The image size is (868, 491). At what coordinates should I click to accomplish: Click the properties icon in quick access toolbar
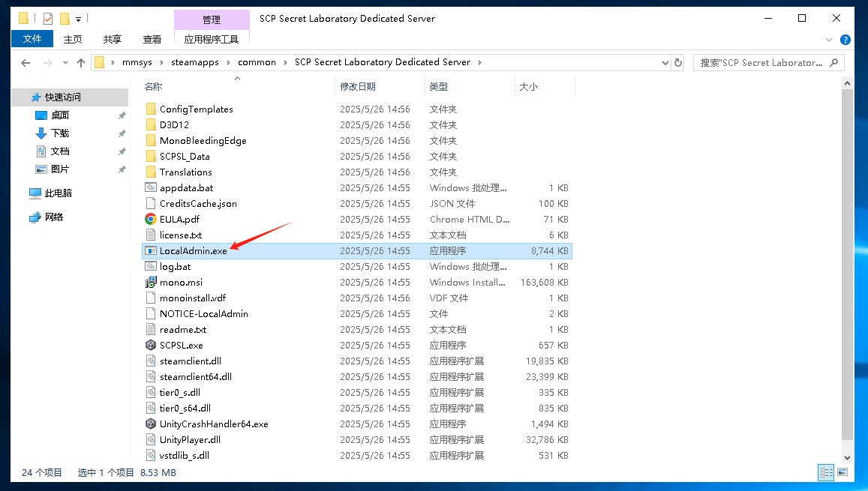(x=48, y=19)
